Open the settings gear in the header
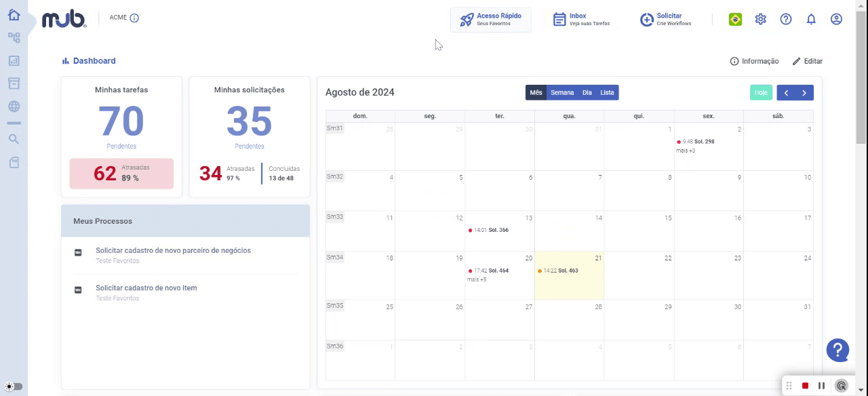The height and width of the screenshot is (396, 868). 761,19
